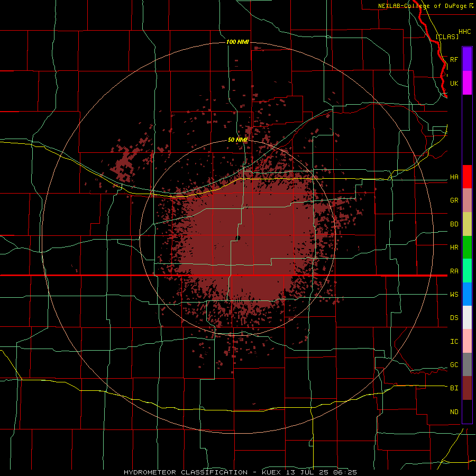Image resolution: width=476 pixels, height=476 pixels.
Task: Select the yellow BD legend swatch
Action: point(467,224)
